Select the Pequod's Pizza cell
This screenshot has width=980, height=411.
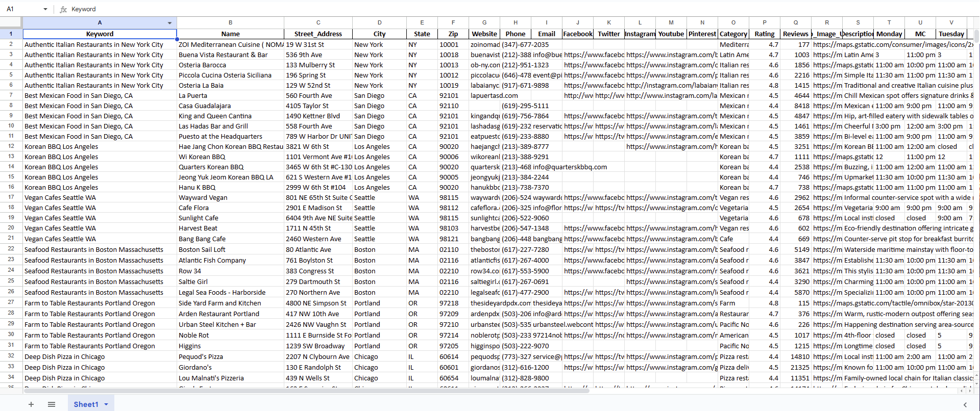(230, 356)
